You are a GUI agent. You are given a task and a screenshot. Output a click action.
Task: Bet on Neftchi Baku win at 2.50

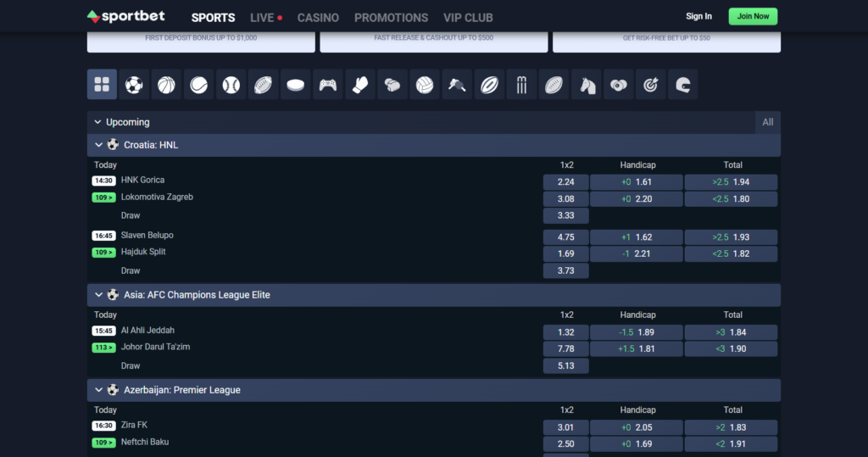pyautogui.click(x=565, y=444)
